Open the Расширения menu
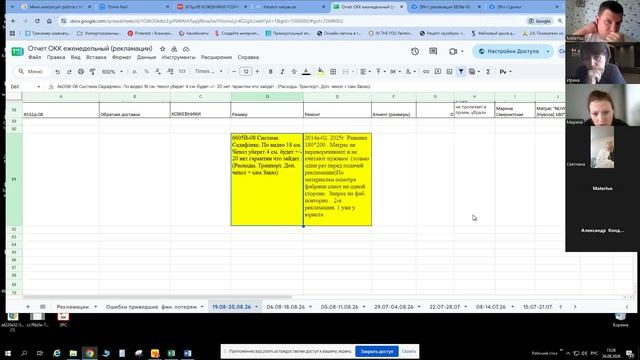The image size is (640, 360). coord(216,58)
